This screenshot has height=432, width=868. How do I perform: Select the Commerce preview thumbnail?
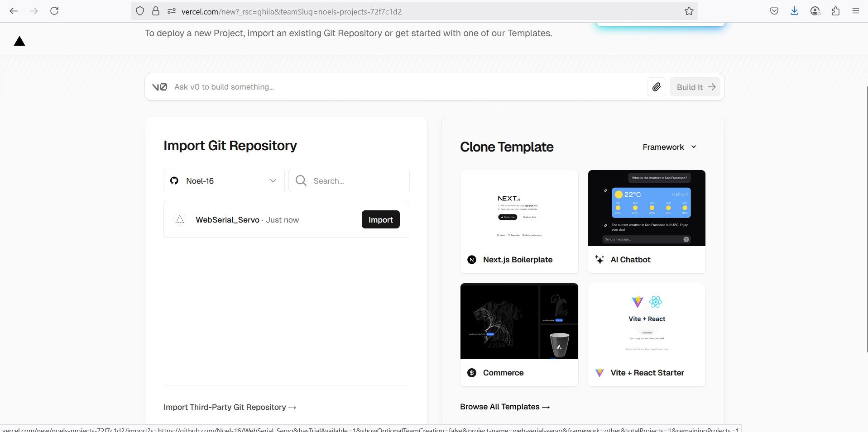519,321
